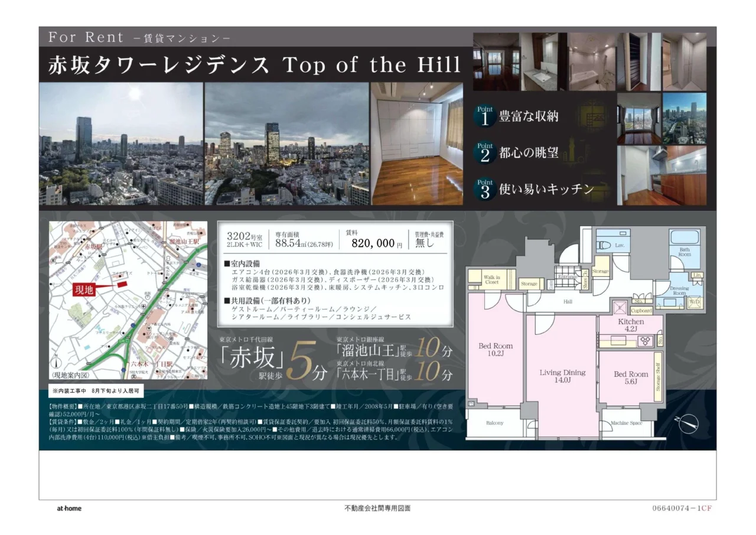756x535 pixels.
Task: Click the 使い易いキッチン text
Action: pos(546,189)
